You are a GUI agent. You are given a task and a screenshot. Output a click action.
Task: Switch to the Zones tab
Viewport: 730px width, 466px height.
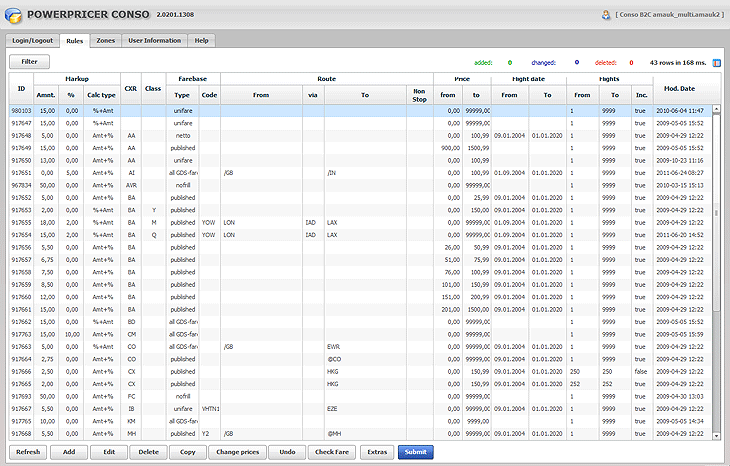point(106,41)
